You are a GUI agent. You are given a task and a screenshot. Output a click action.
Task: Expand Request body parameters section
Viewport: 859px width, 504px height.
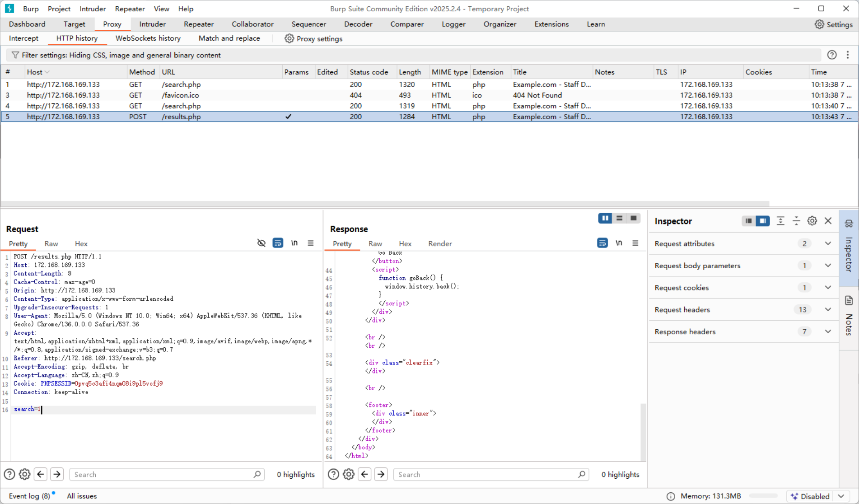tap(828, 266)
